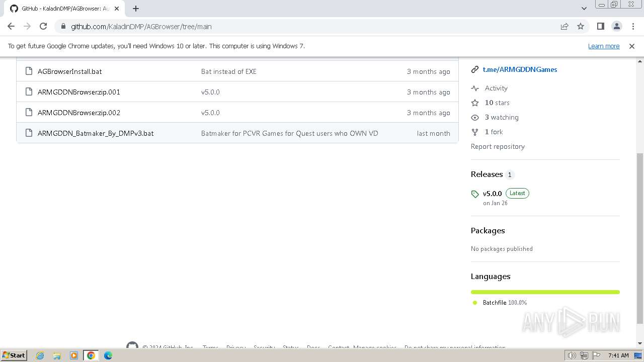Click the taskbar clock 7:41 AM

618,355
